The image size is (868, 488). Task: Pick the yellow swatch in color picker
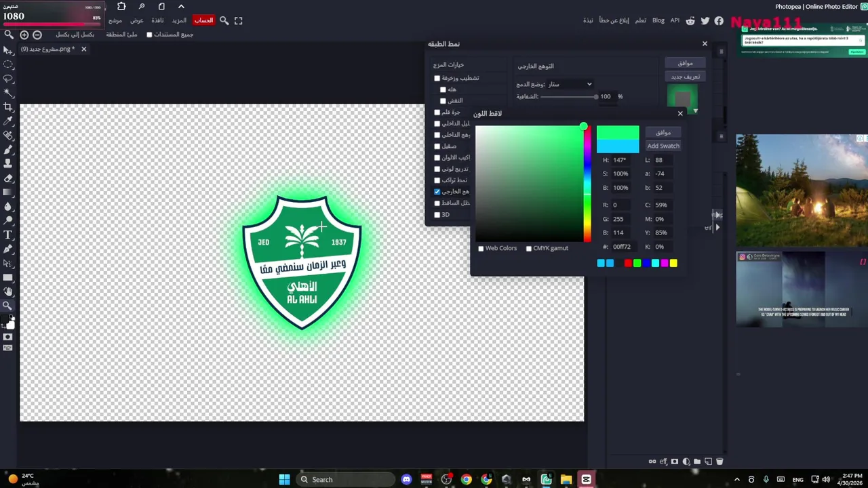point(673,263)
